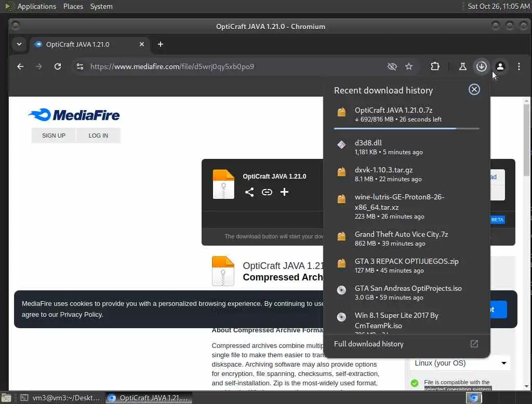Open GTA San Andreas OptiProjects.iso entry
The image size is (532, 404).
point(406,293)
